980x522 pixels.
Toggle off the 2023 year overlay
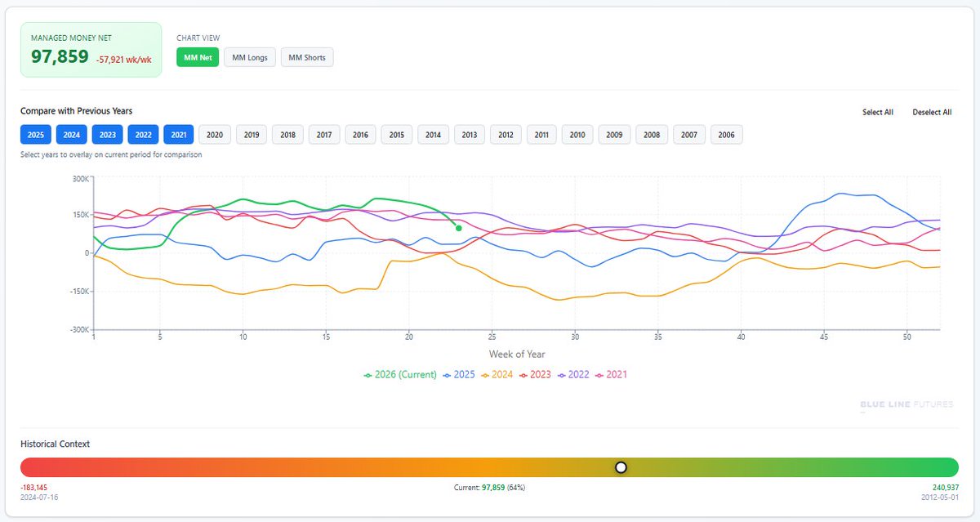(108, 135)
